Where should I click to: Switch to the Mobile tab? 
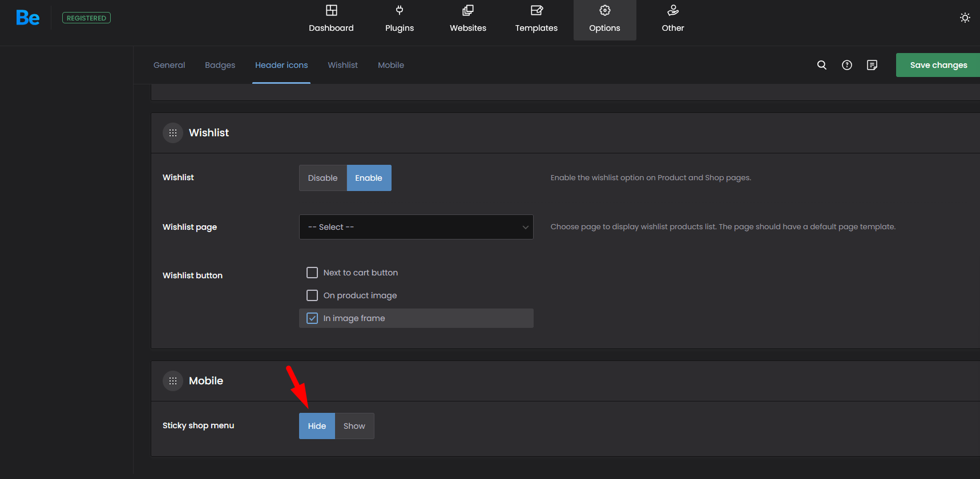[x=391, y=65]
